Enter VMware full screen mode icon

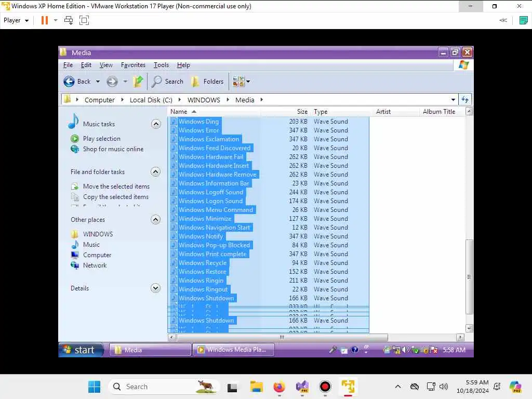coord(84,20)
